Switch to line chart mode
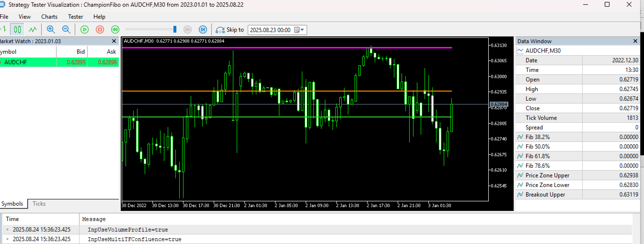Screen dimensions: 644x244 (33, 30)
